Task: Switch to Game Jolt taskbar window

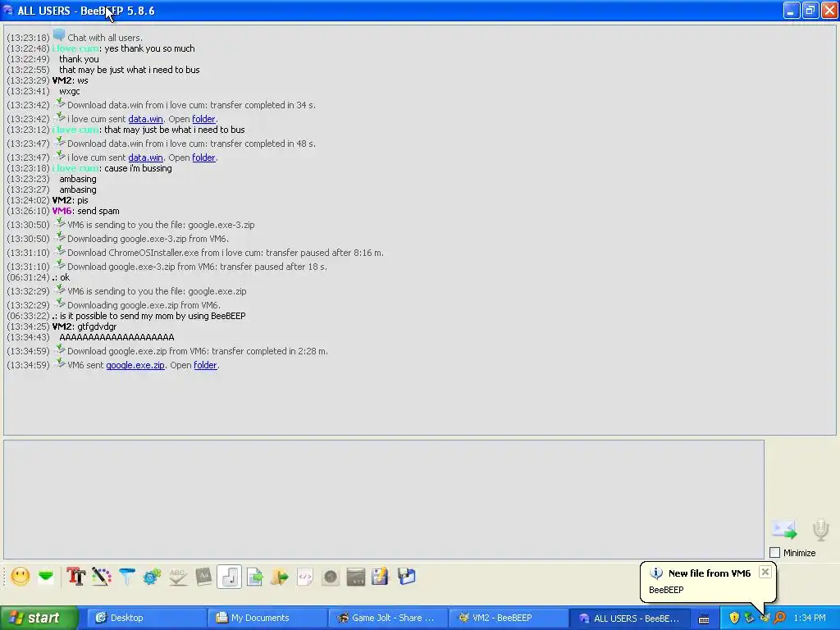Action: pyautogui.click(x=387, y=618)
